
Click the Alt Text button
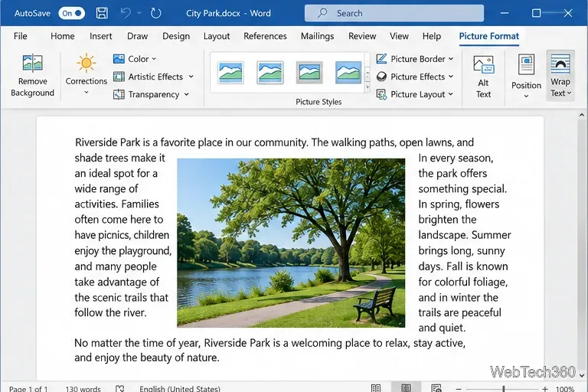click(x=483, y=77)
